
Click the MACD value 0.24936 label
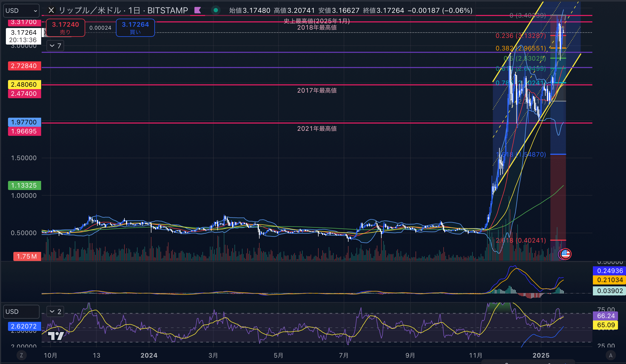click(x=609, y=271)
